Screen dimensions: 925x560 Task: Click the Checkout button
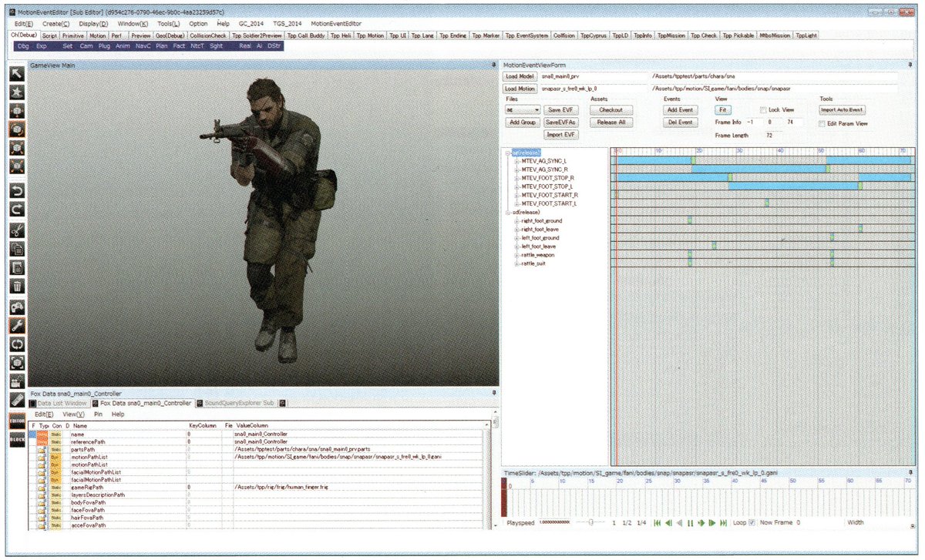coord(611,110)
